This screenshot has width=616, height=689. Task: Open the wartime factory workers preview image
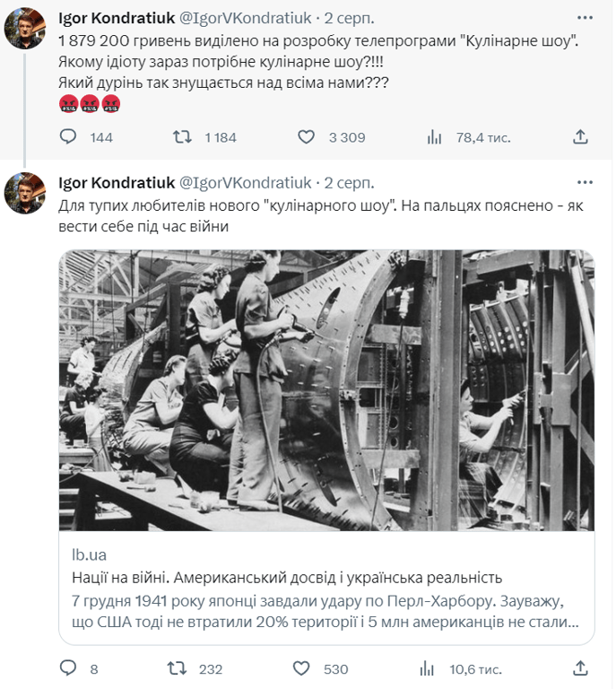point(326,390)
